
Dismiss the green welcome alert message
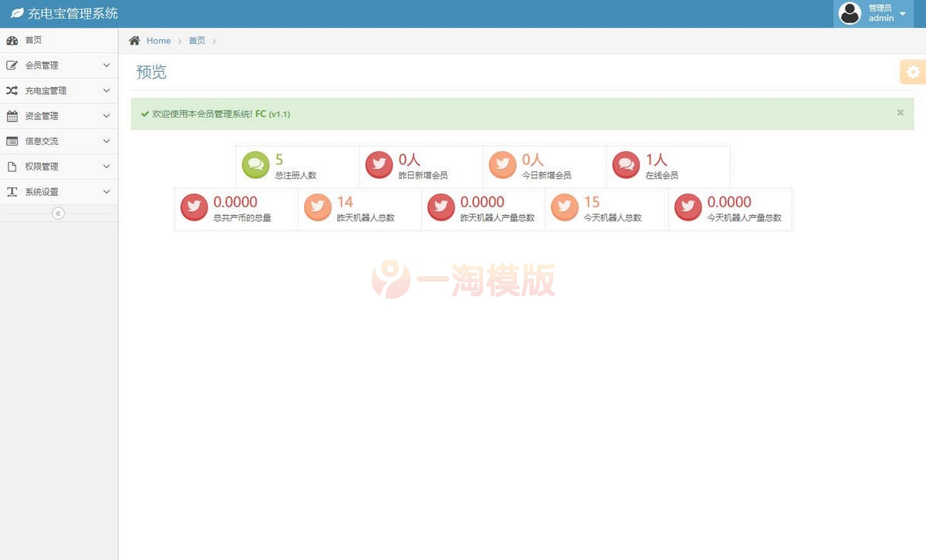point(900,113)
